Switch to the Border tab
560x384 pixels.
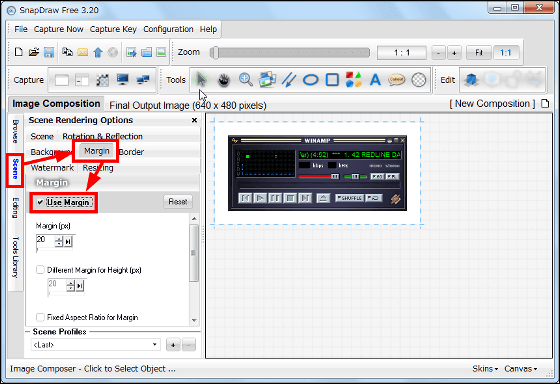(131, 152)
